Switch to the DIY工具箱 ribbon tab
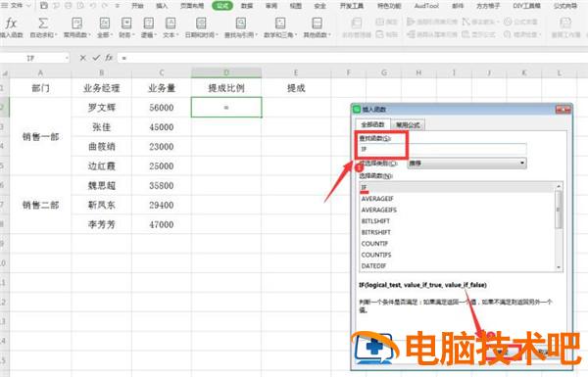 click(527, 6)
